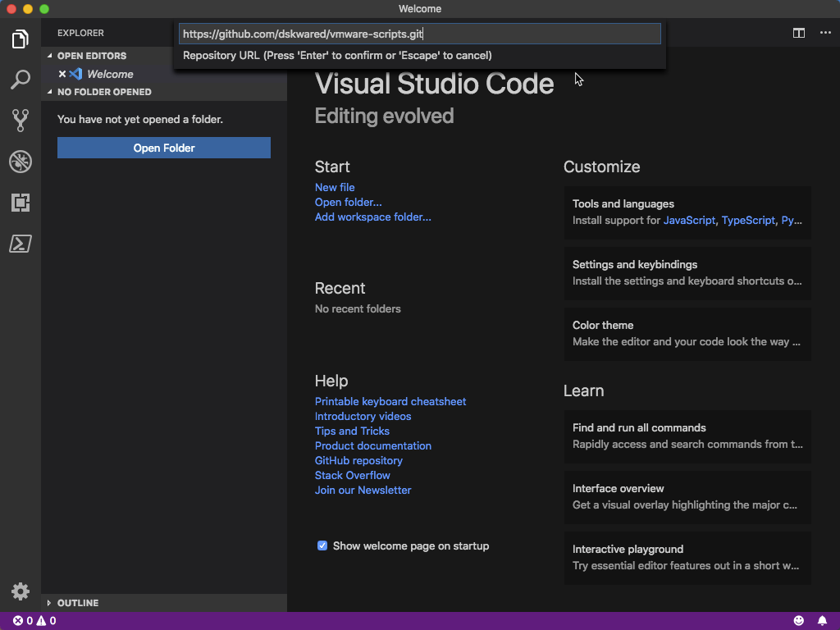Image resolution: width=840 pixels, height=630 pixels.
Task: Open the Search view icon
Action: point(21,80)
